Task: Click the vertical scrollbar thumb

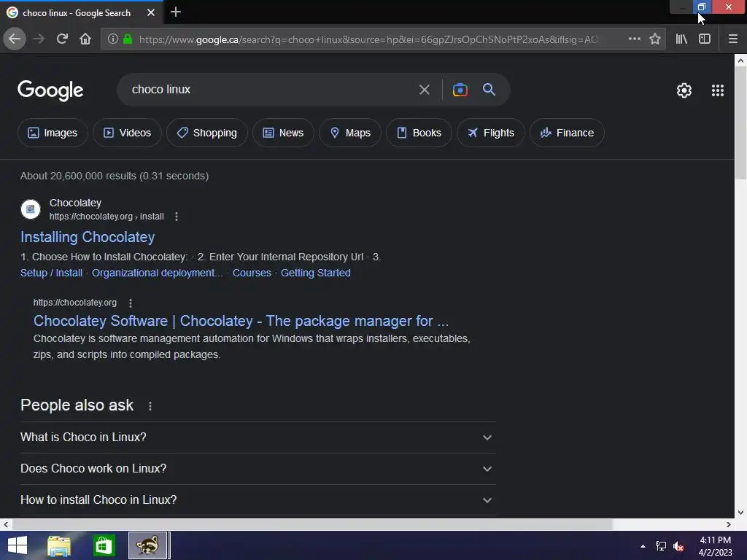Action: pos(740,122)
